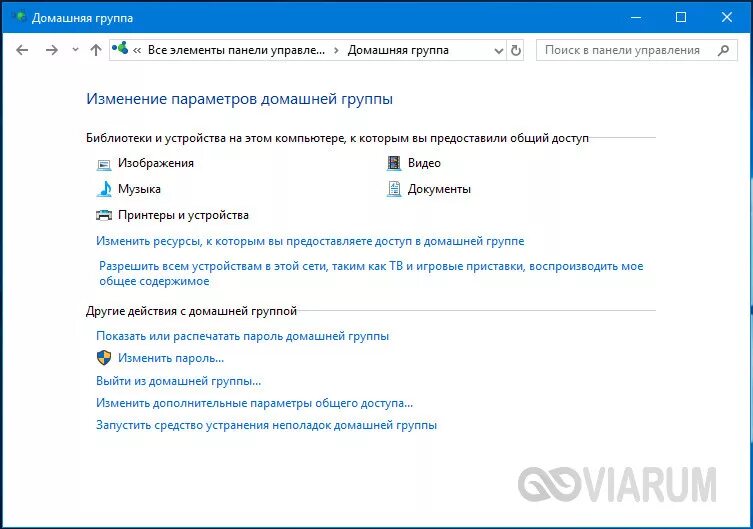Refresh the page with the refresh button
Screen dimensions: 753x529
tap(516, 50)
